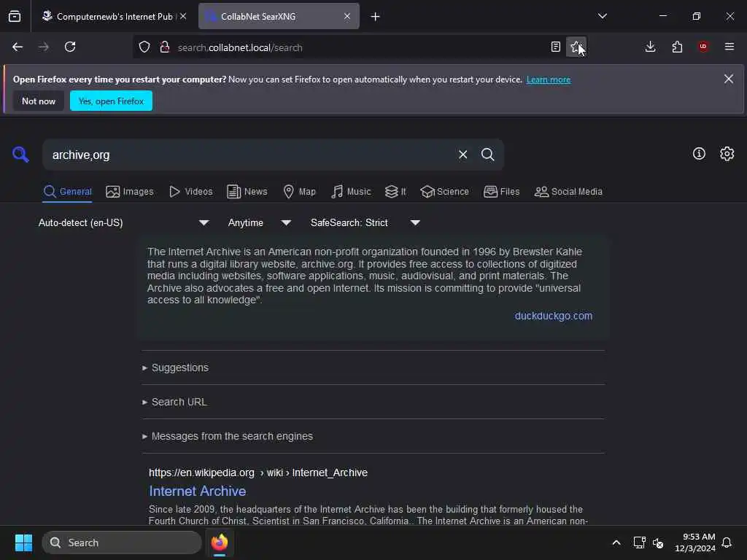Follow the duckduckgo.com source link

[x=554, y=316]
